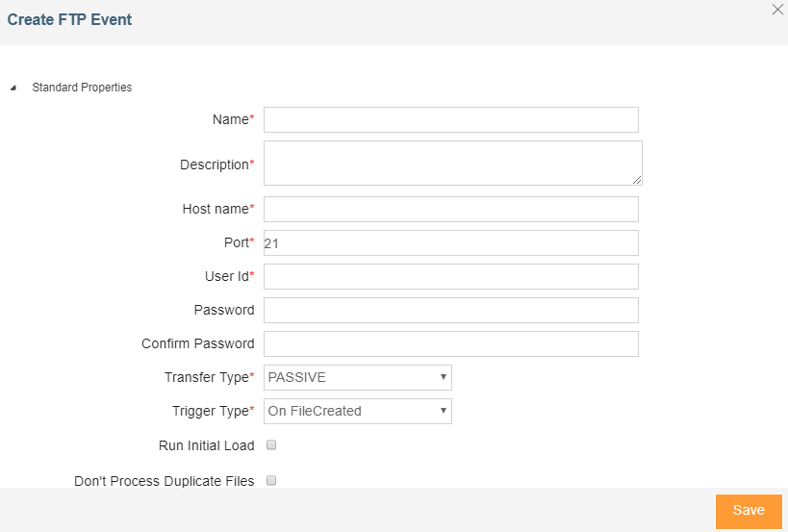Click the Run Initial Load label

pyautogui.click(x=206, y=445)
